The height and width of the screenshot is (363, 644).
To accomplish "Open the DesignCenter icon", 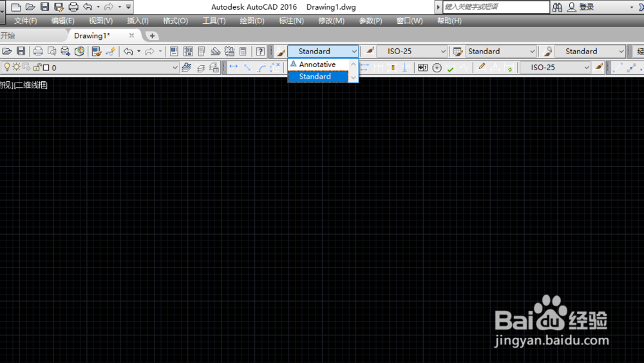I will pos(188,52).
